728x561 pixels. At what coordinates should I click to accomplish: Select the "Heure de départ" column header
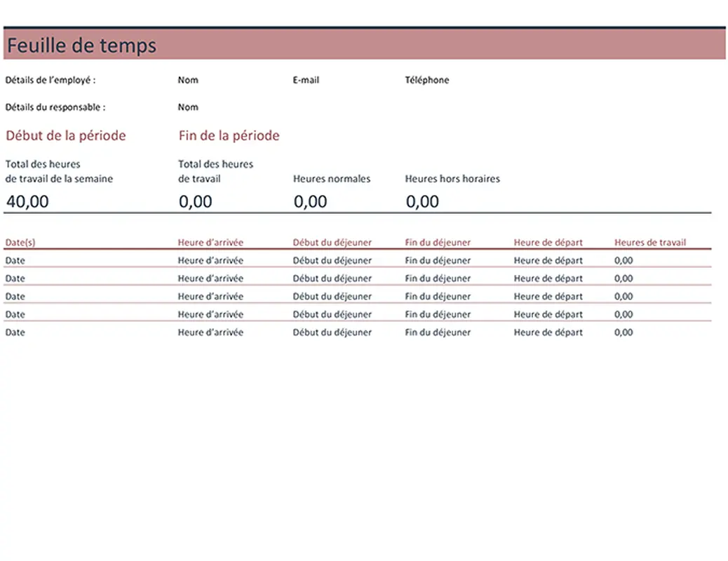(548, 243)
